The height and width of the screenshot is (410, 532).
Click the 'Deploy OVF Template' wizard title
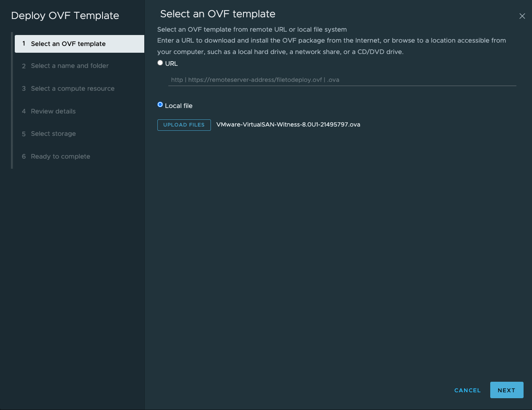tap(65, 16)
